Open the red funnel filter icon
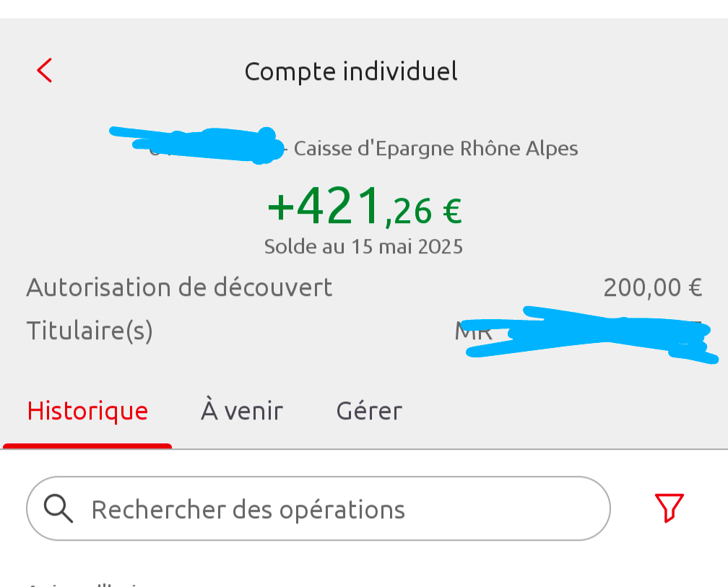Image resolution: width=728 pixels, height=587 pixels. (669, 508)
